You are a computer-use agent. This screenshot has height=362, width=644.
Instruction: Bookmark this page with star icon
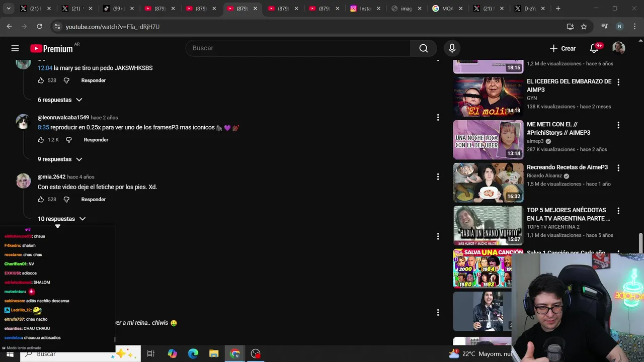(x=584, y=27)
